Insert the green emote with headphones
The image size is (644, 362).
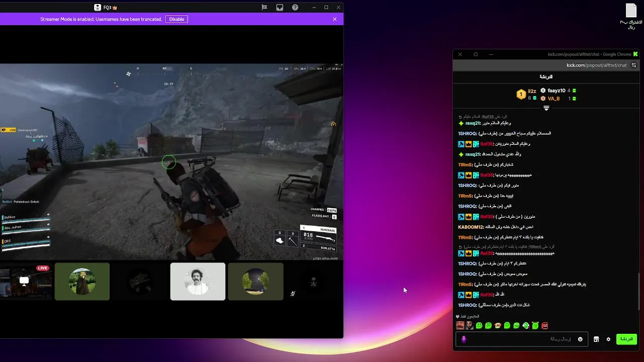526,326
